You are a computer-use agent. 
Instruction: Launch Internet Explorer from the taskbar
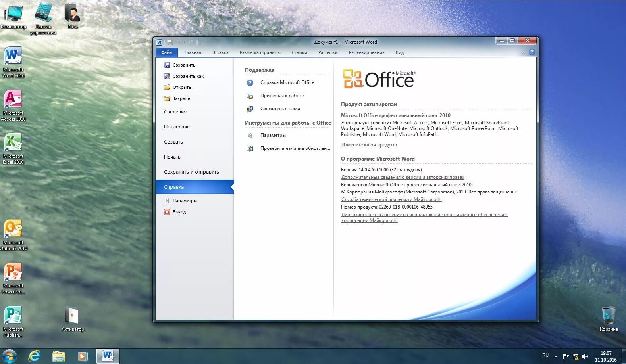click(x=35, y=356)
